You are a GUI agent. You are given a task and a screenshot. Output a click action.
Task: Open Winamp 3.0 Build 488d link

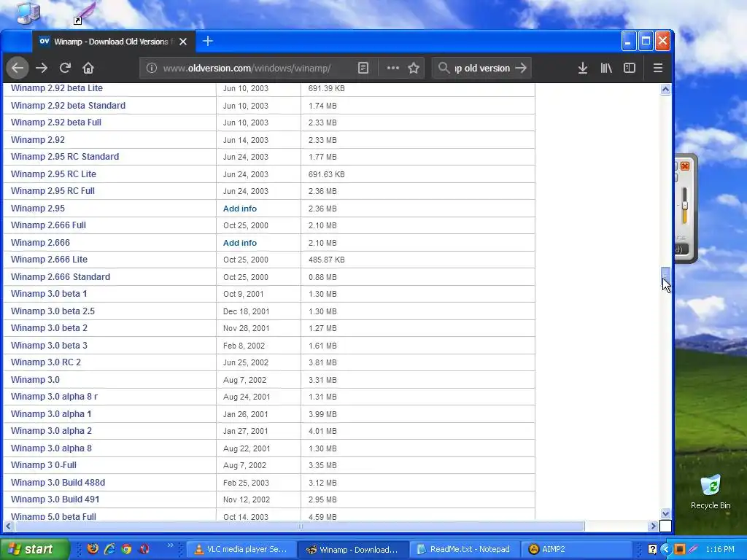(58, 483)
